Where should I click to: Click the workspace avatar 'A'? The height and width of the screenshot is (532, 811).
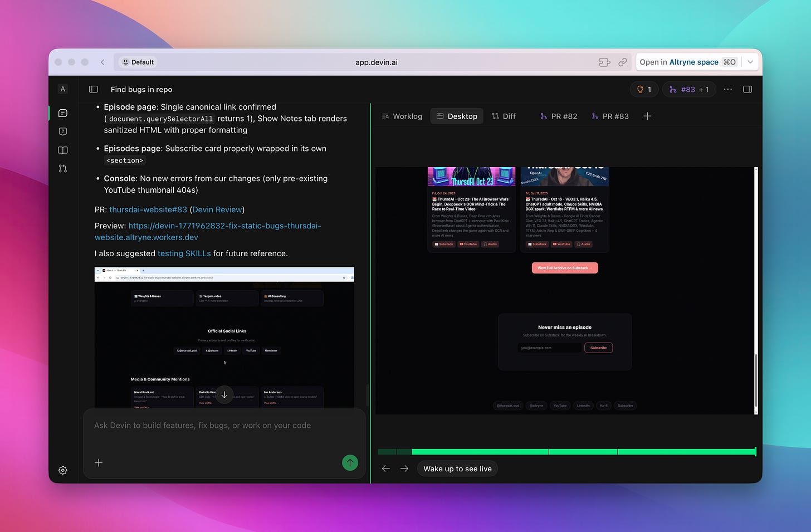[63, 89]
